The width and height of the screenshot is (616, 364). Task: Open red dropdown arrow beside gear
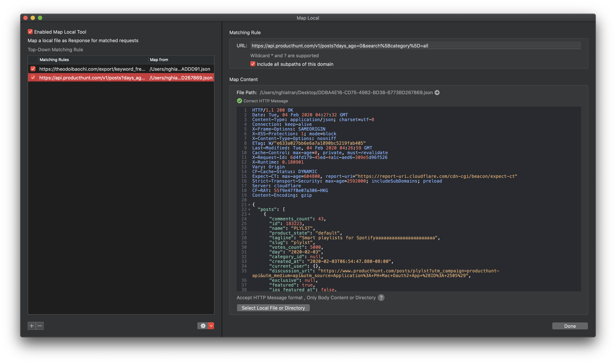[211, 326]
